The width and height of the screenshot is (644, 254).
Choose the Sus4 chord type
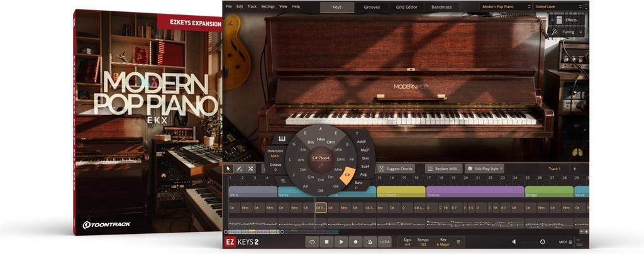pyautogui.click(x=365, y=167)
